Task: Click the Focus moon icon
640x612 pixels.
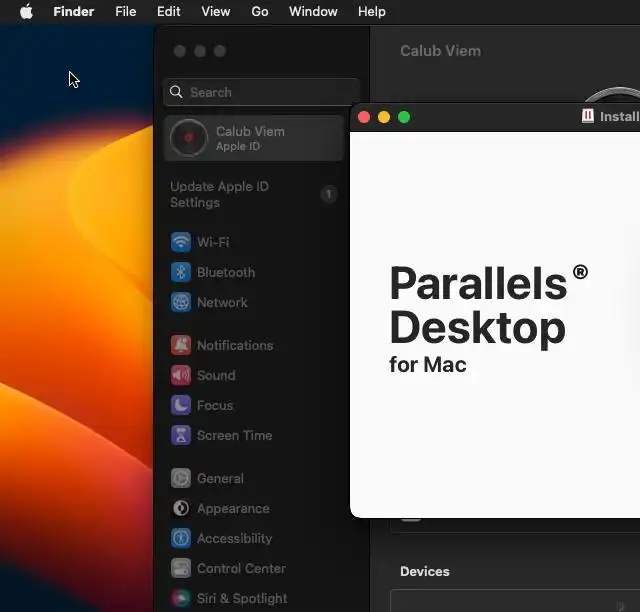Action: 181,405
